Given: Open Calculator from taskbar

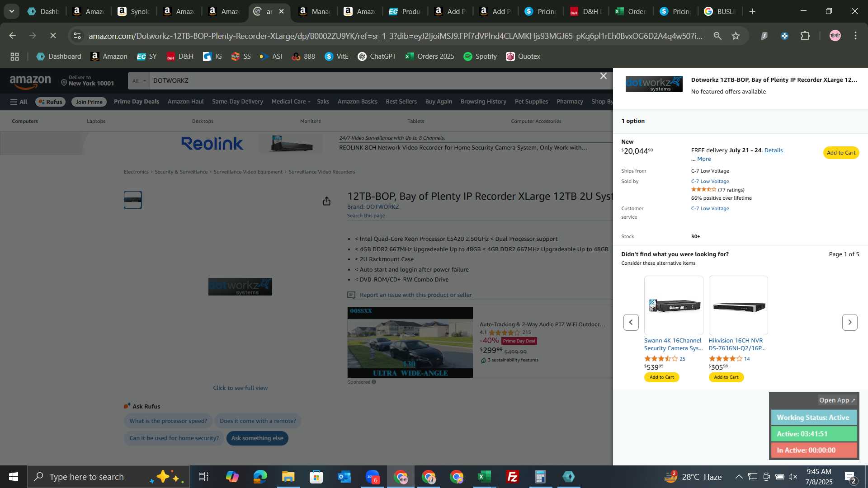Looking at the screenshot, I should point(540,476).
